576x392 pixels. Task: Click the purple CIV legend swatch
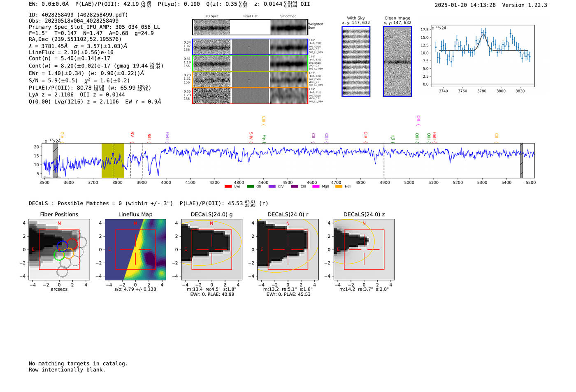272,186
